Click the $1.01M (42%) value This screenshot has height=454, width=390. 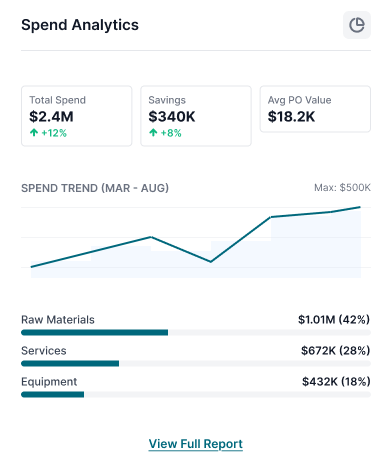click(x=334, y=320)
